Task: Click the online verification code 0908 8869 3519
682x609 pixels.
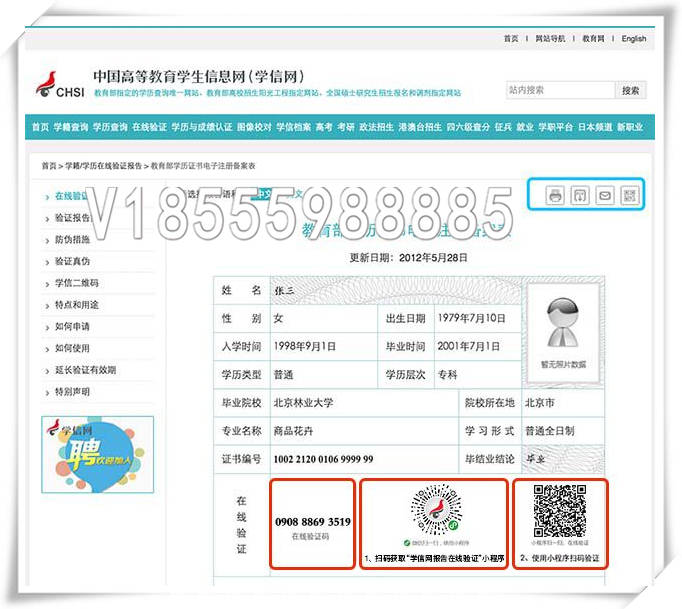Action: pos(313,522)
